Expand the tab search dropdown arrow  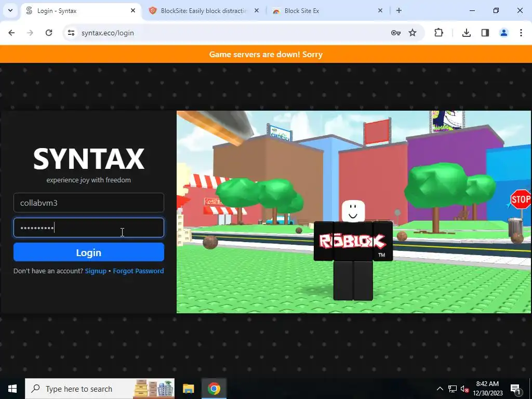[x=10, y=10]
